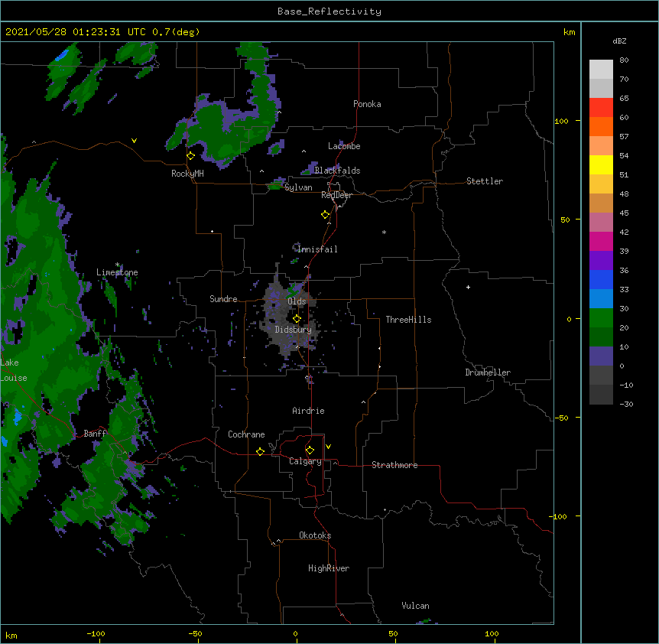Pick the bright green 20-30 dBZ legend swatch
The height and width of the screenshot is (644, 659).
(x=601, y=318)
